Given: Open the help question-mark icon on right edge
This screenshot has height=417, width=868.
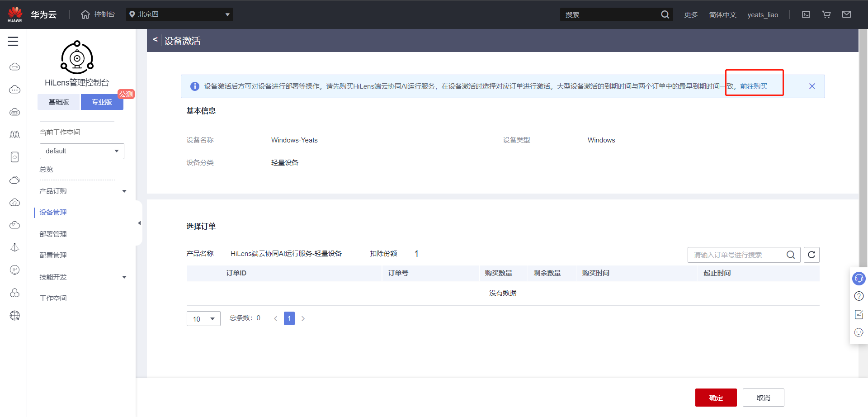Looking at the screenshot, I should pos(859,296).
